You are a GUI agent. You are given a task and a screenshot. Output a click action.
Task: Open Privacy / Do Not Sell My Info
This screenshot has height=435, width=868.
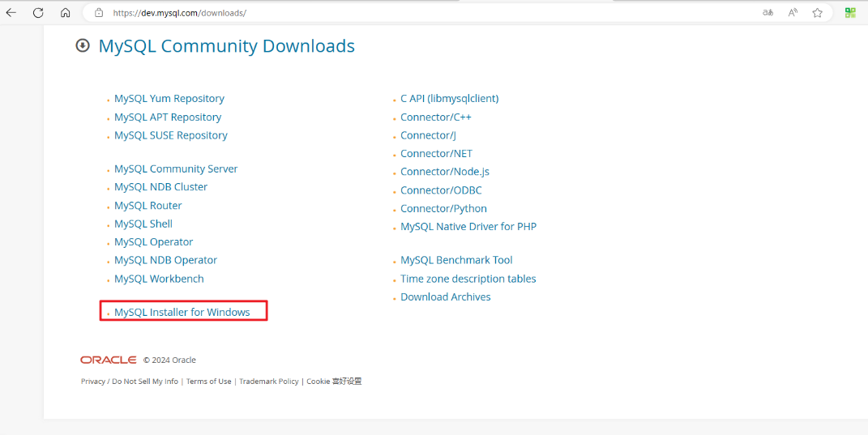pos(130,382)
